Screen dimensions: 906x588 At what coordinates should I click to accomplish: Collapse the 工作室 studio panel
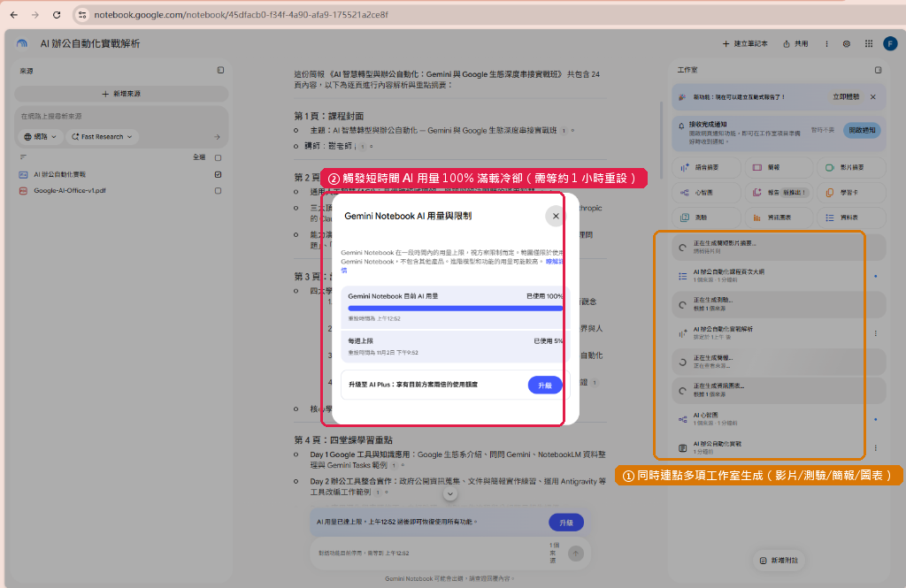pyautogui.click(x=878, y=70)
